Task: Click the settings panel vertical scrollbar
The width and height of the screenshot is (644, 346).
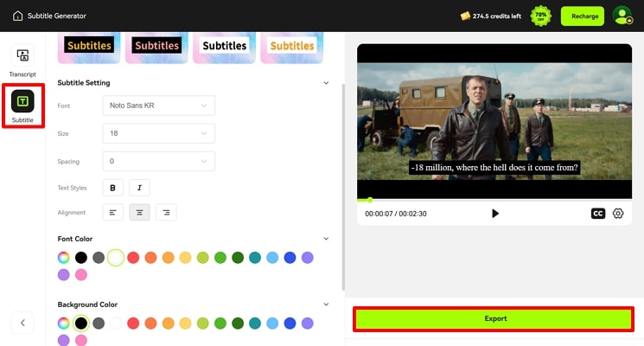Action: click(343, 187)
